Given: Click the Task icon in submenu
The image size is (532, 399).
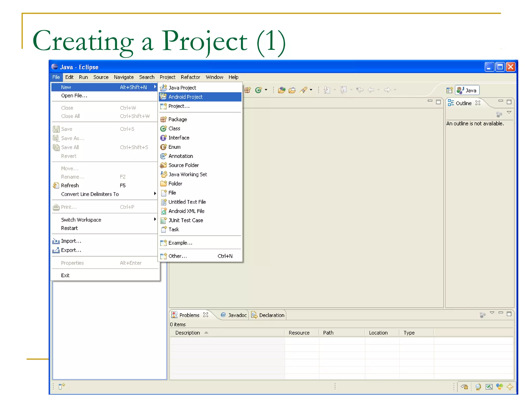Looking at the screenshot, I should coord(163,229).
